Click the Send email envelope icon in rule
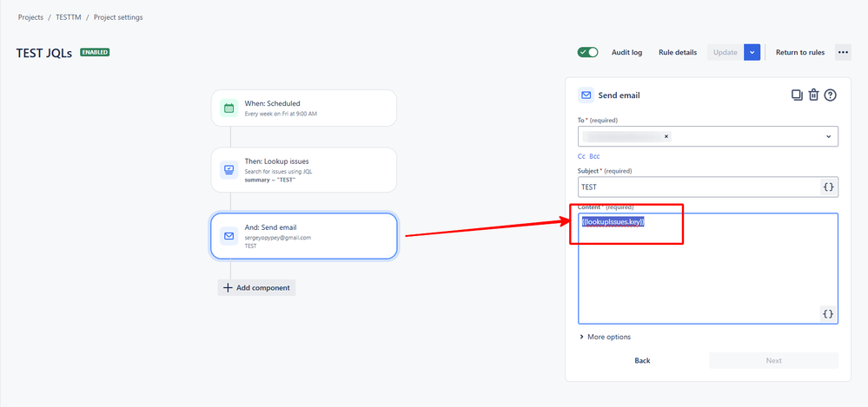The image size is (868, 407). pyautogui.click(x=229, y=236)
